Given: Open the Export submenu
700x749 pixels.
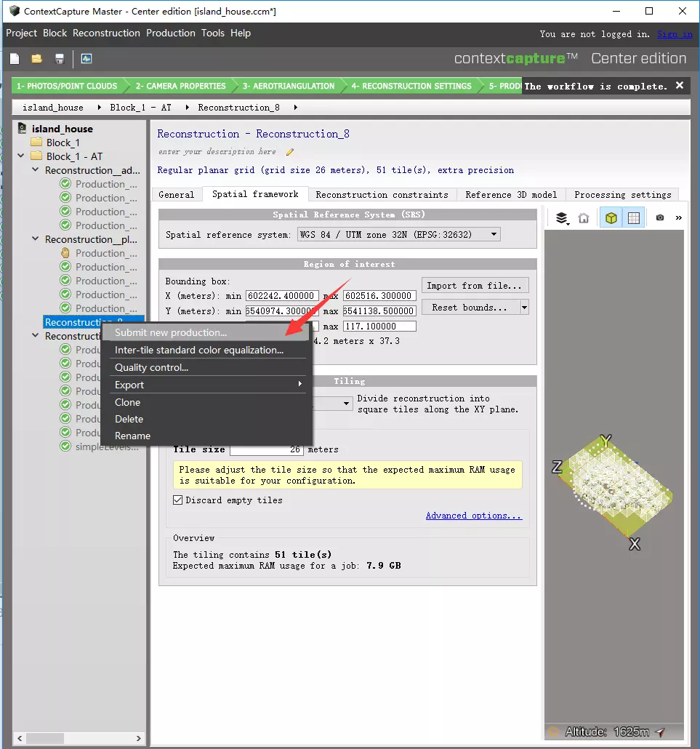Looking at the screenshot, I should coord(206,385).
